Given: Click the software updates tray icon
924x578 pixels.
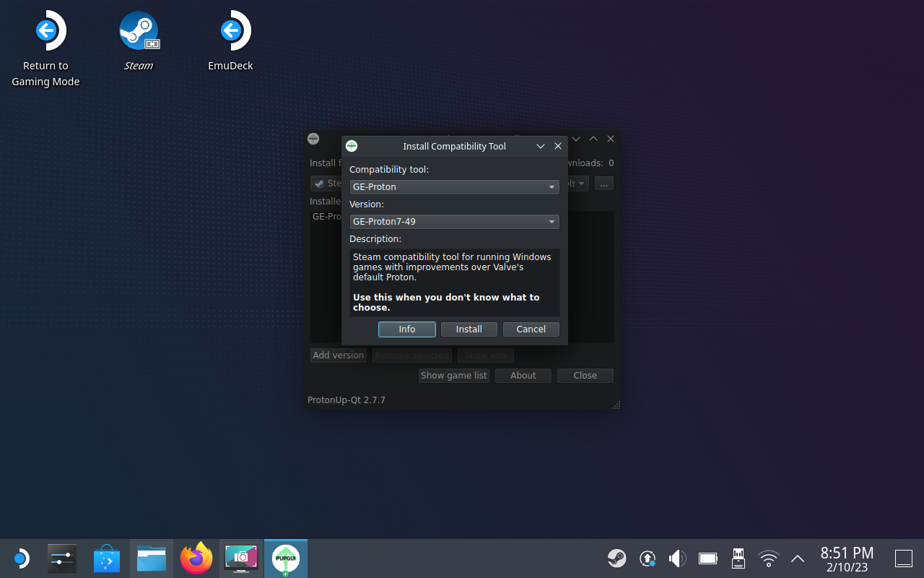Looking at the screenshot, I should click(647, 558).
